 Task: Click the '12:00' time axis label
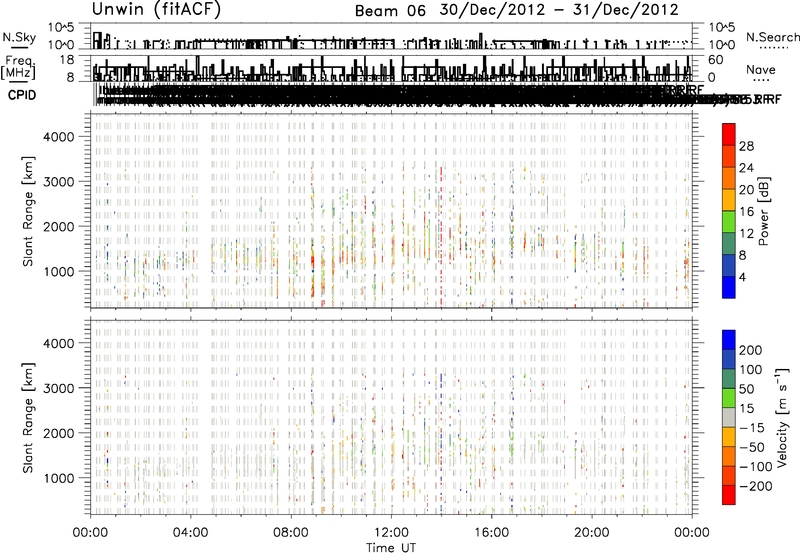[x=391, y=533]
